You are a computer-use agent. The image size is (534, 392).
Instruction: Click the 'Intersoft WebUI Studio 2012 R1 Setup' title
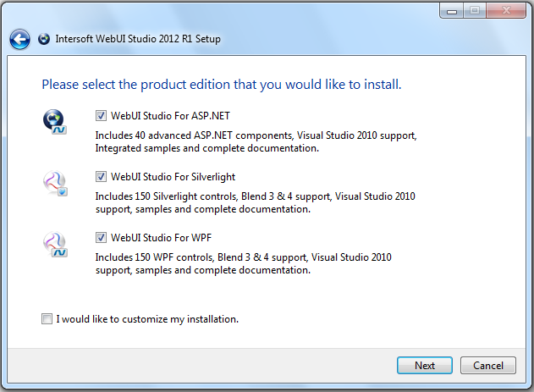pos(138,39)
